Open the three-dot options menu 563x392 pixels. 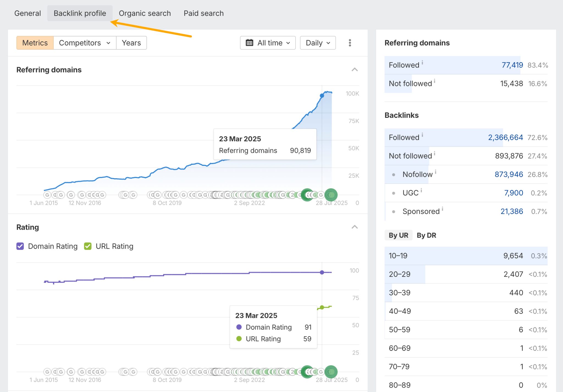(x=350, y=43)
